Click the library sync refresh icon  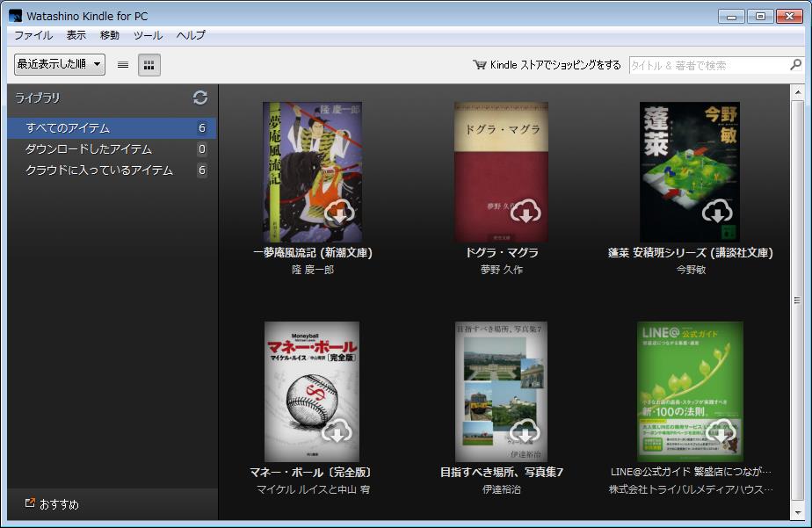coord(199,98)
